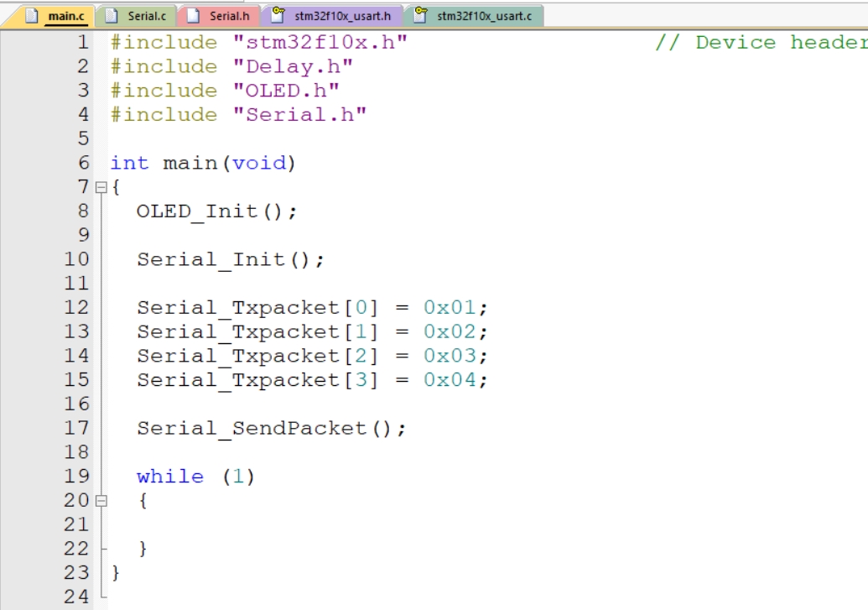Image resolution: width=868 pixels, height=610 pixels.
Task: Switch to stm32f10x_usart.h tab
Action: point(331,15)
